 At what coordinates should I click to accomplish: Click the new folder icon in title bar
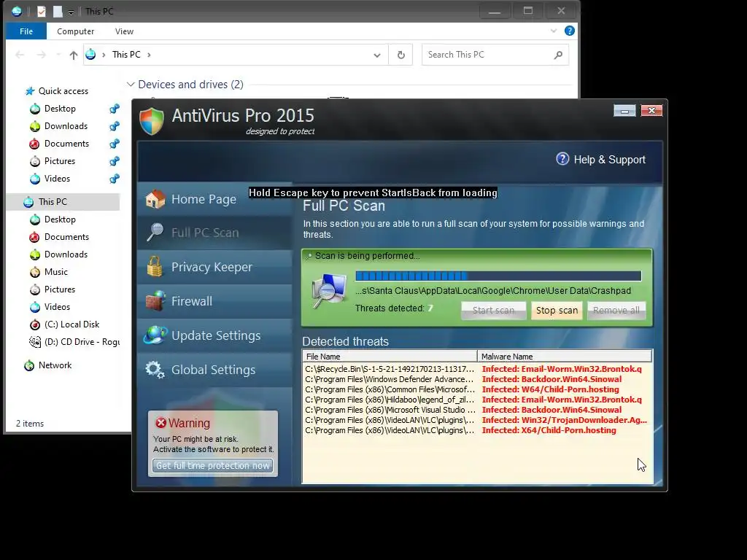point(58,11)
